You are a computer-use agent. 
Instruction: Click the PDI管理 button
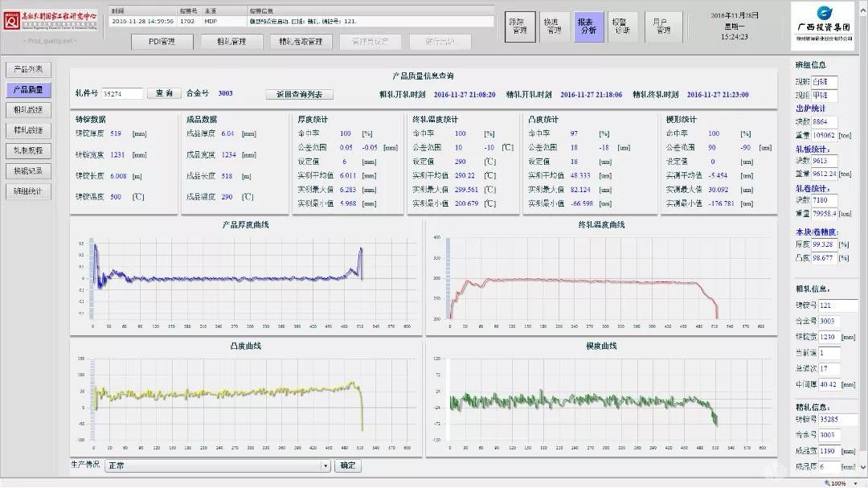tap(162, 42)
